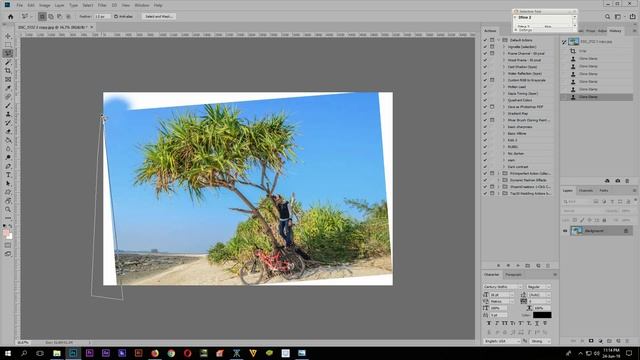Create new snapshot in History panel
Viewport: 640px width, 360px height.
click(618, 181)
